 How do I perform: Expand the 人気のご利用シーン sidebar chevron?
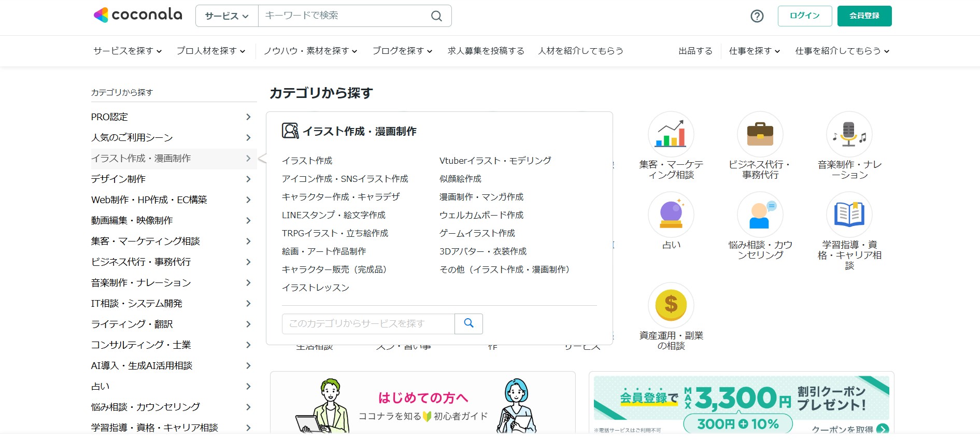coord(248,138)
